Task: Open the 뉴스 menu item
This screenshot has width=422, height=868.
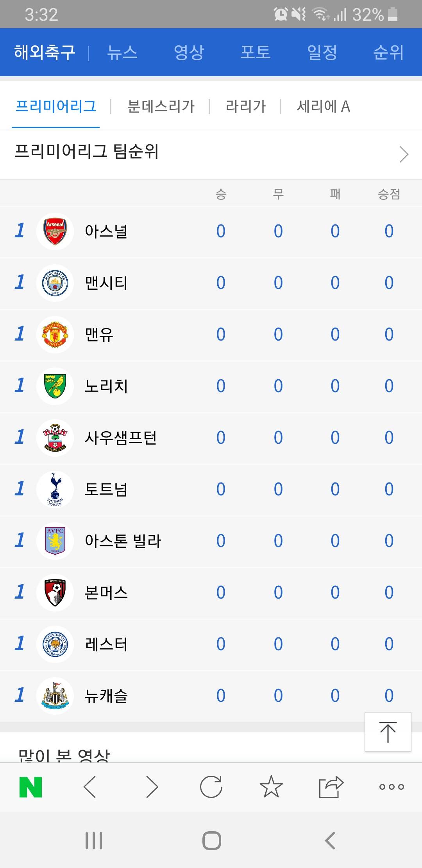Action: pyautogui.click(x=122, y=52)
